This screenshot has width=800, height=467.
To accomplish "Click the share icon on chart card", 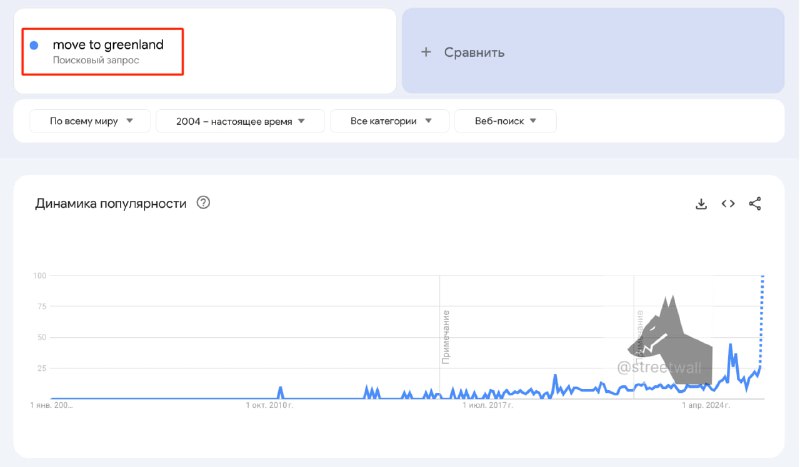I will click(755, 204).
